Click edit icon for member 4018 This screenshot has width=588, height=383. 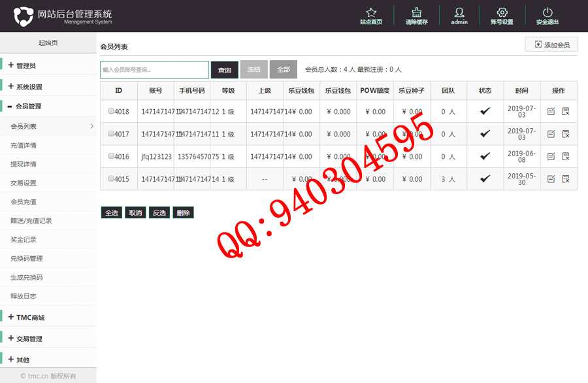551,112
